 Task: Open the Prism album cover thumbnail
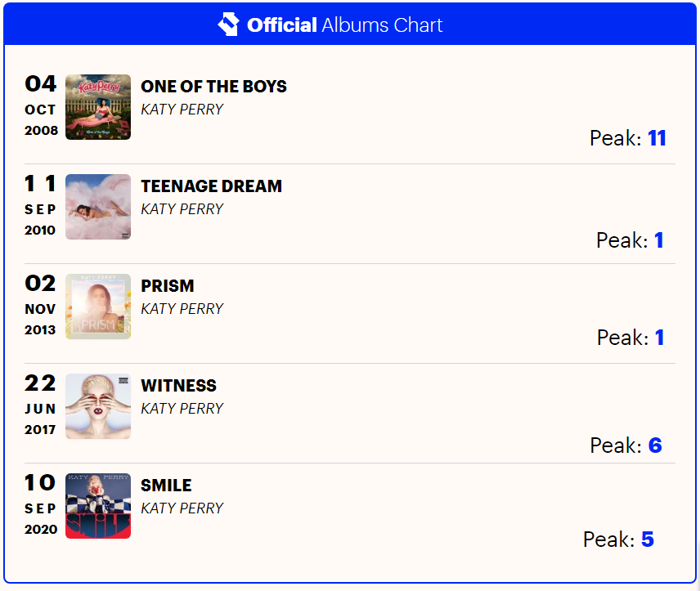[x=98, y=307]
